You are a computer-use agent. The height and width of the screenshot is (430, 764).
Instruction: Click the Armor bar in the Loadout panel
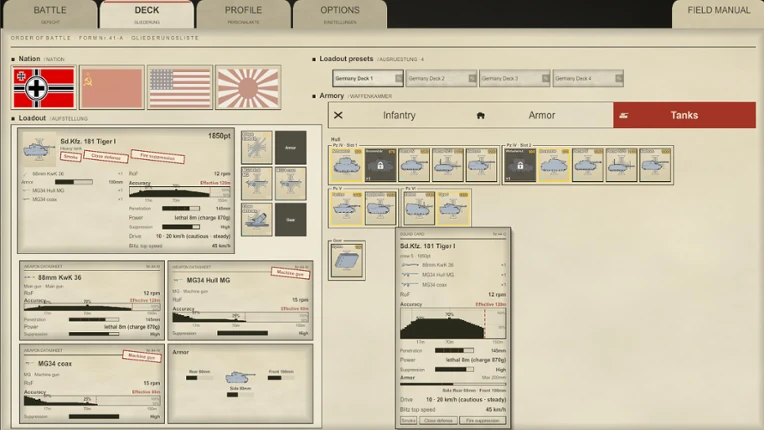pyautogui.click(x=74, y=182)
